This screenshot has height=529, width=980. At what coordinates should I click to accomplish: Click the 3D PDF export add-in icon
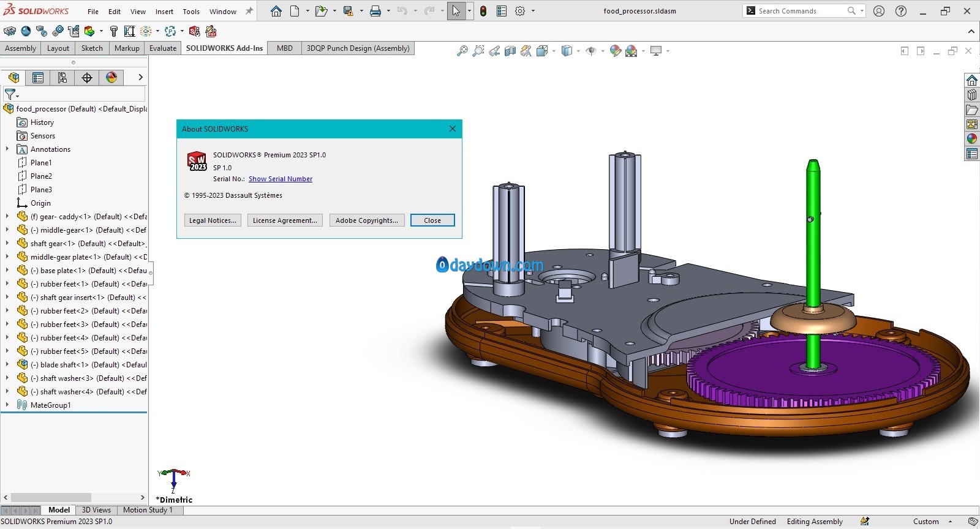tap(211, 31)
